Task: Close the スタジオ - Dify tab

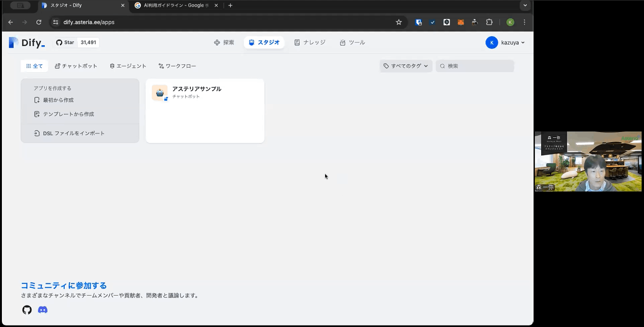Action: tap(123, 6)
